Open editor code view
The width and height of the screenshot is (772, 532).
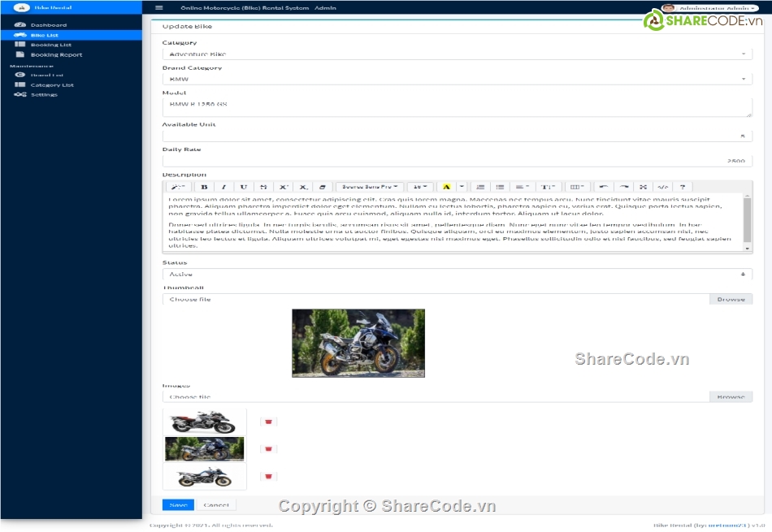(663, 187)
